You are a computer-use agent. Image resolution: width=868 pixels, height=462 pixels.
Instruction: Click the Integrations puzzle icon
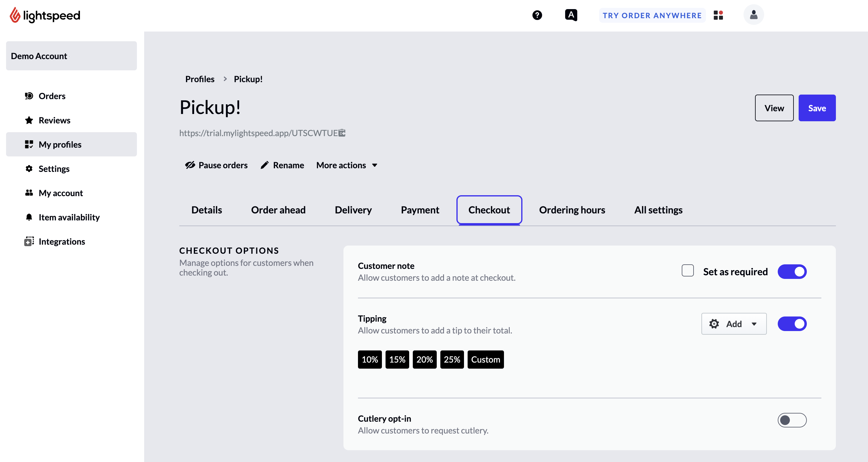point(29,241)
